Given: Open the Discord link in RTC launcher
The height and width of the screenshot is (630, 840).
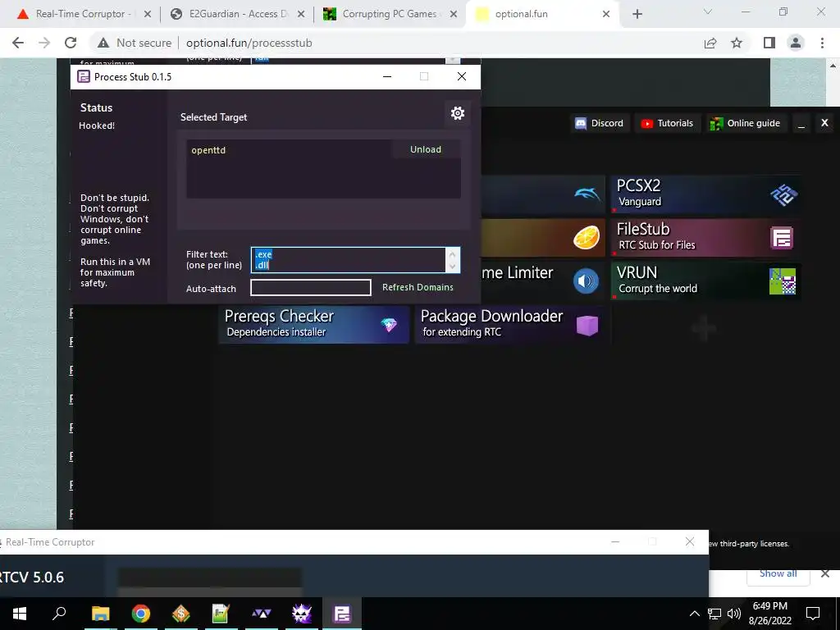Looking at the screenshot, I should [599, 123].
